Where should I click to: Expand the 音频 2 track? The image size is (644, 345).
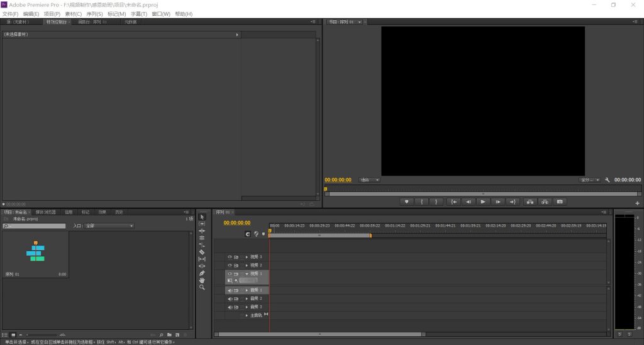(247, 299)
